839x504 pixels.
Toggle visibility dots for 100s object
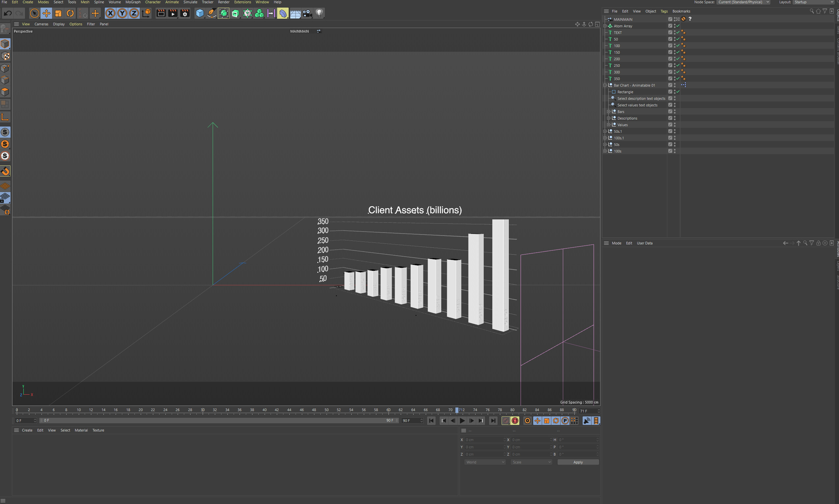675,151
